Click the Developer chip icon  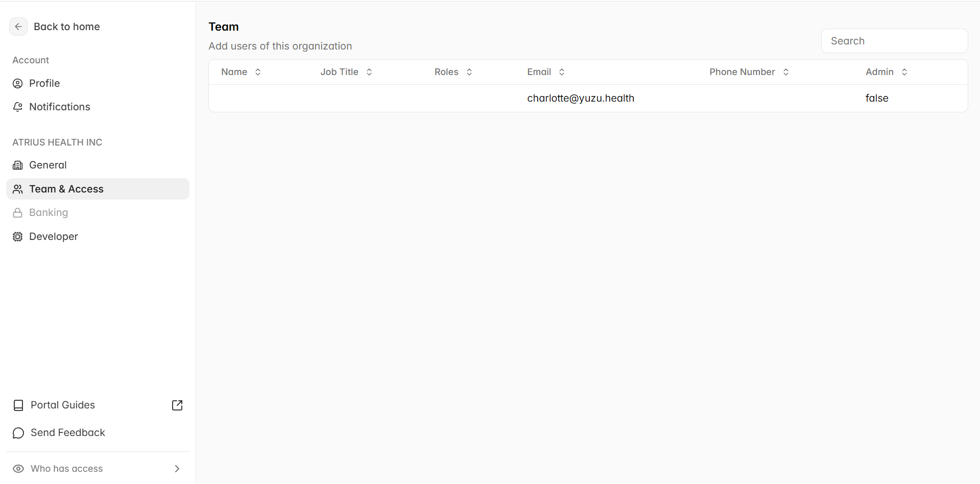(18, 237)
